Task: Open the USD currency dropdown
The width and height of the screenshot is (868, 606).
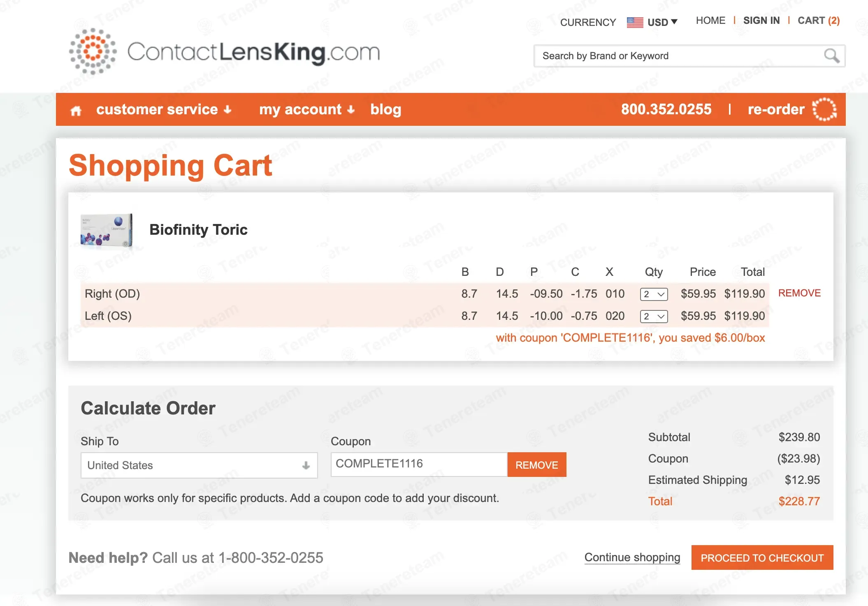Action: pyautogui.click(x=662, y=22)
